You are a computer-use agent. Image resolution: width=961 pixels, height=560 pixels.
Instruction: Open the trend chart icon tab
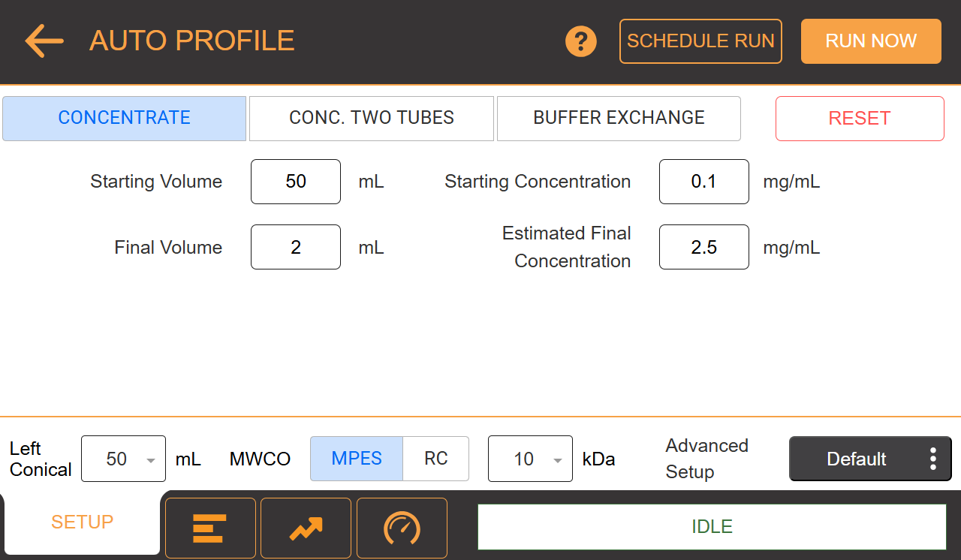pos(306,528)
